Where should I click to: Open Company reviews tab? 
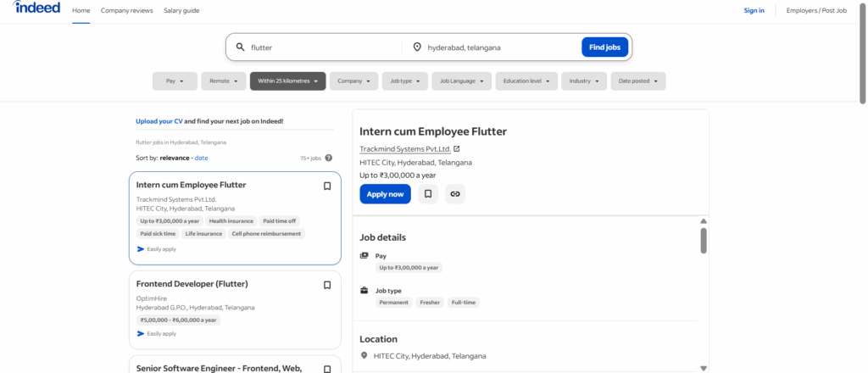(x=126, y=10)
